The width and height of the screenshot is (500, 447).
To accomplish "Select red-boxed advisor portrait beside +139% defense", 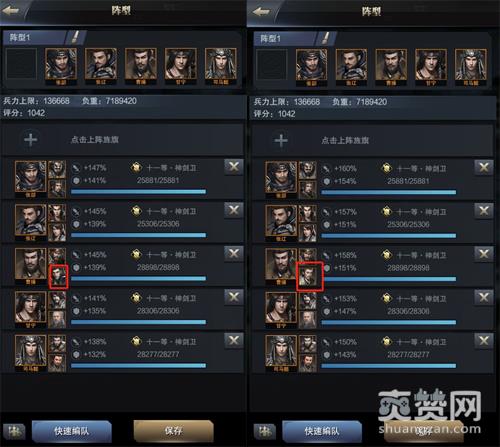I will pyautogui.click(x=59, y=277).
